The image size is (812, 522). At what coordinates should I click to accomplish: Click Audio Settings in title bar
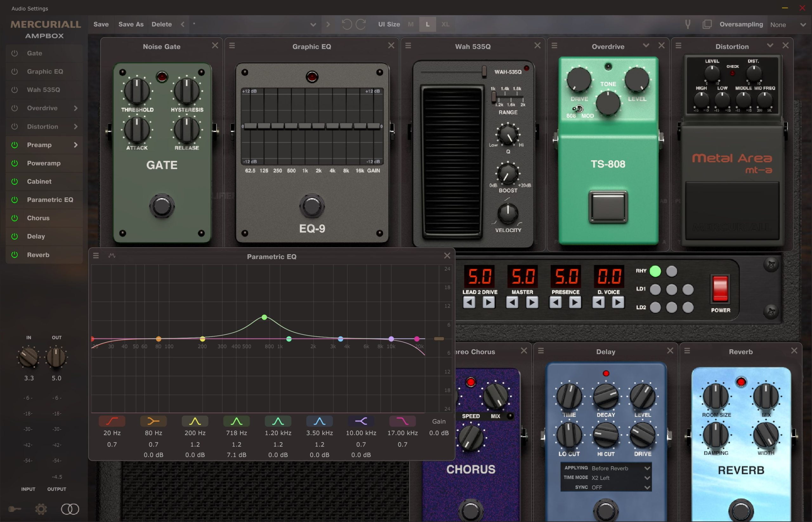click(x=30, y=9)
